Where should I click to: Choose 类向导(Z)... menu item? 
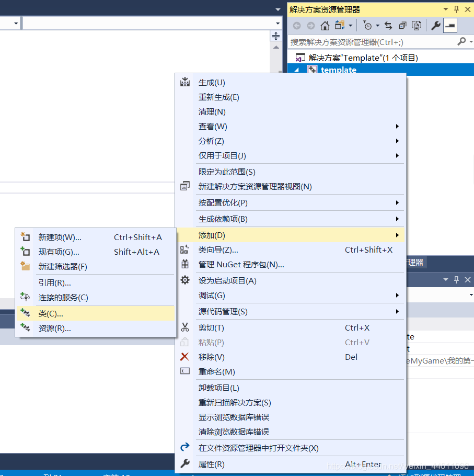coord(290,250)
